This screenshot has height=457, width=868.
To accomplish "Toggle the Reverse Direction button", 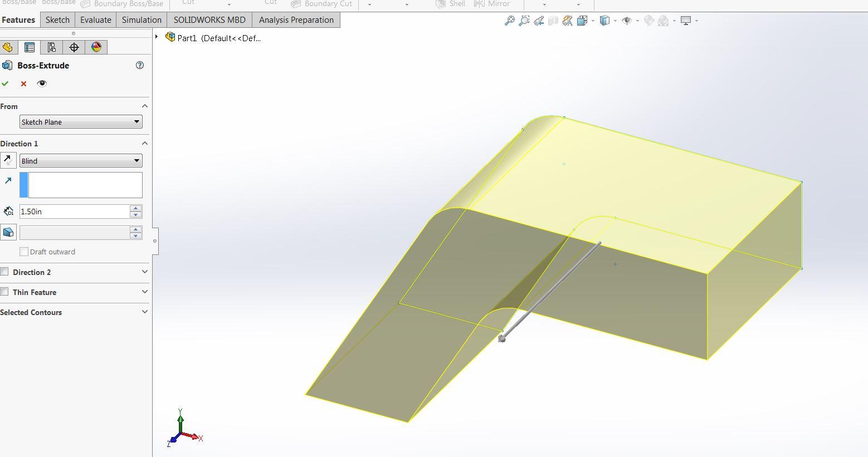I will [8, 160].
